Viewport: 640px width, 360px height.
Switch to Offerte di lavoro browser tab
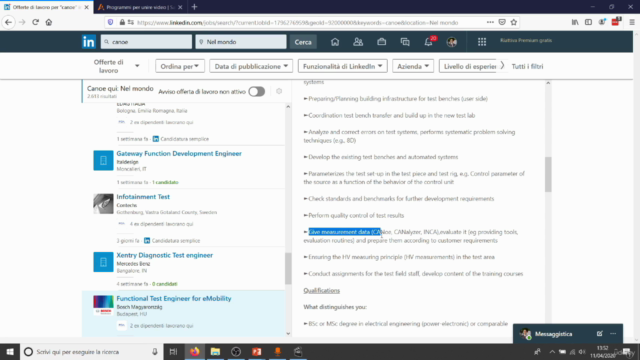47,7
